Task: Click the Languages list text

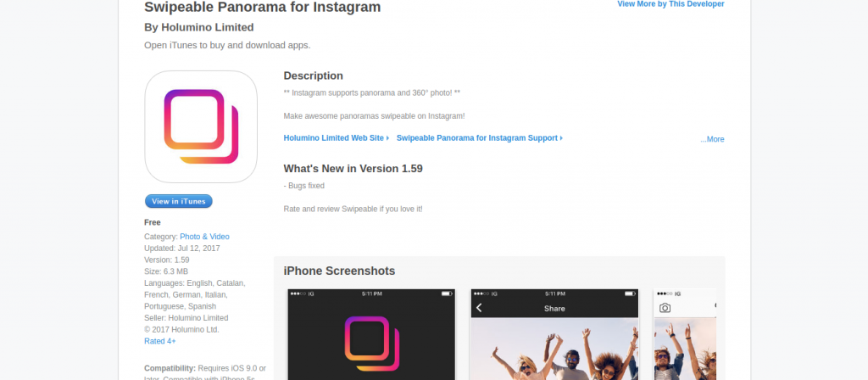Action: (194, 294)
